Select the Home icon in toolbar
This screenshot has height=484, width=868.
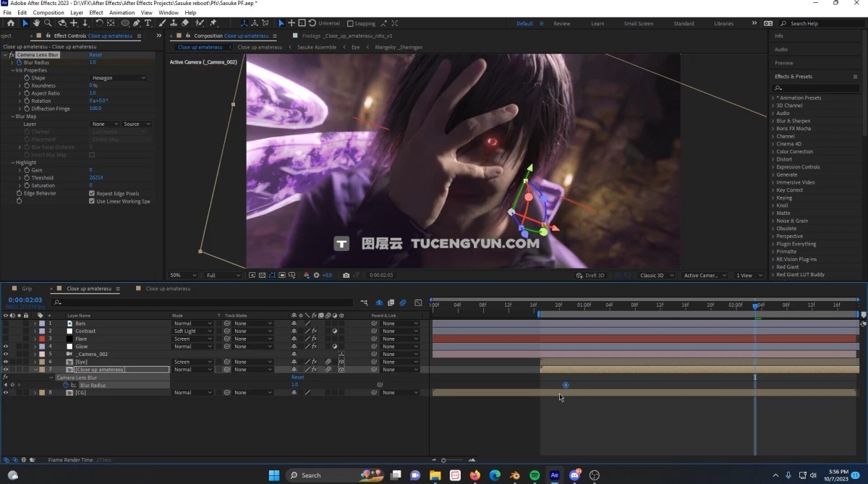10,23
